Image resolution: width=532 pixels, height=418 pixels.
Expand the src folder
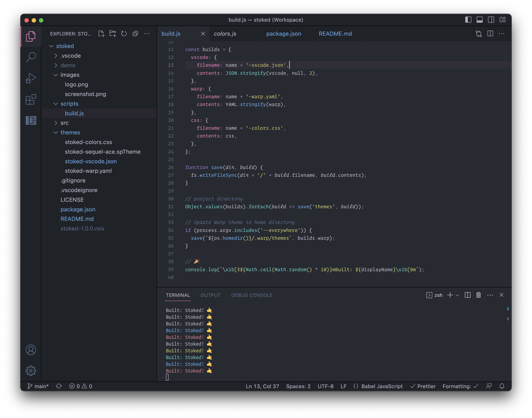click(64, 123)
